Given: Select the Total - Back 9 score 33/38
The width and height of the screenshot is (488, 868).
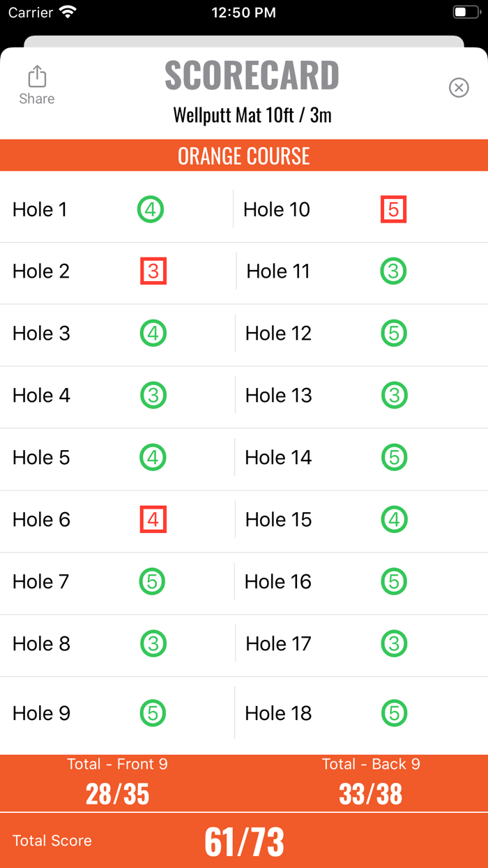Looking at the screenshot, I should [x=371, y=793].
